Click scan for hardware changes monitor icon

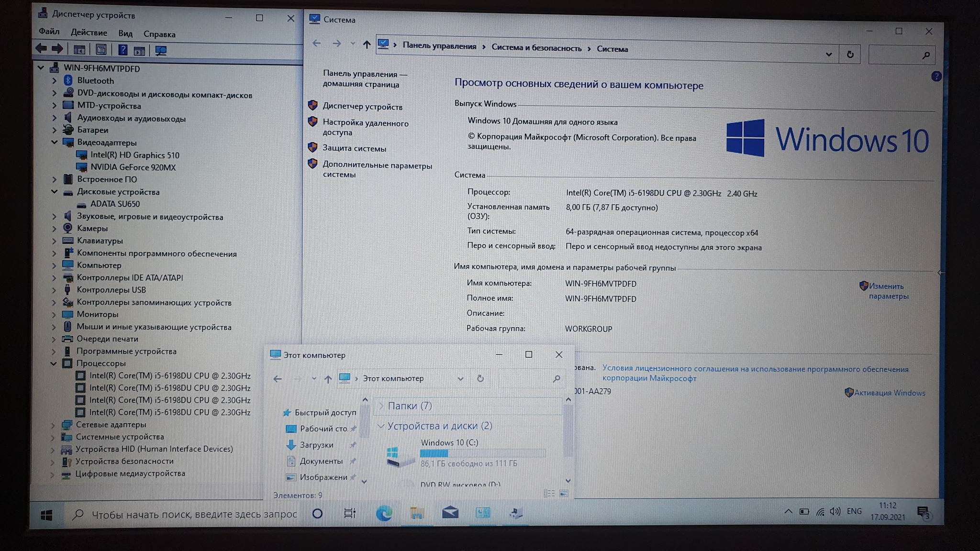tap(161, 51)
